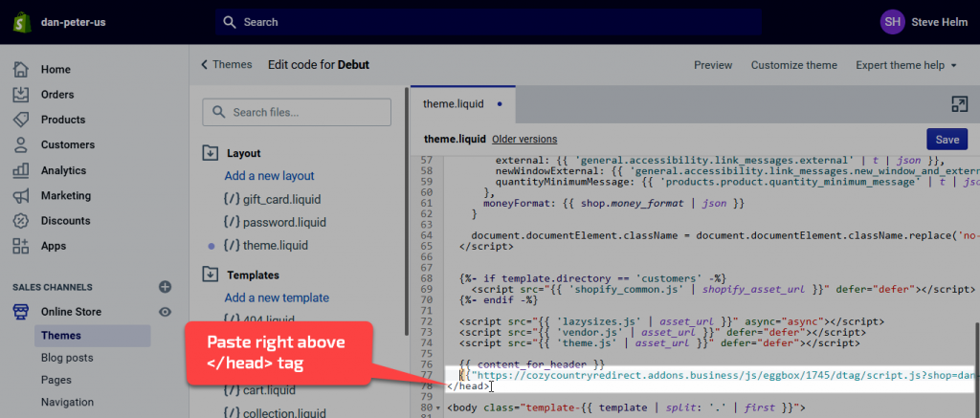Click the Orders inbox icon

pos(21,95)
